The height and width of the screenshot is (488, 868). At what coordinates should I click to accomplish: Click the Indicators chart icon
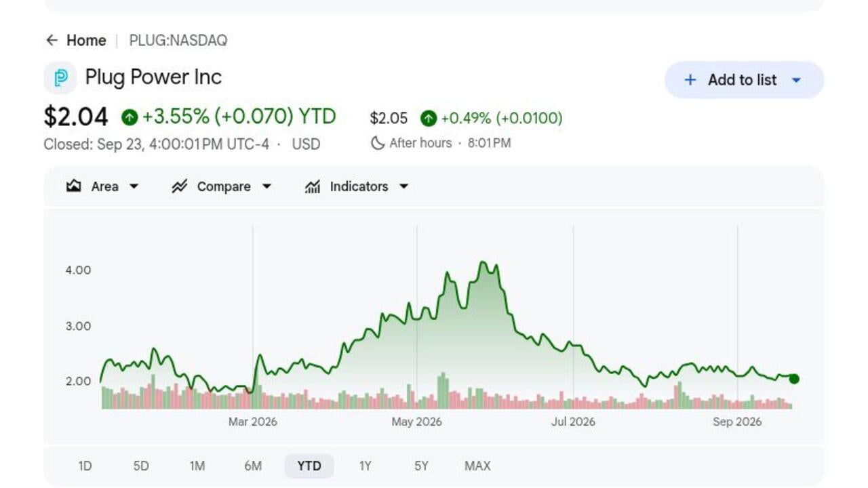point(313,186)
